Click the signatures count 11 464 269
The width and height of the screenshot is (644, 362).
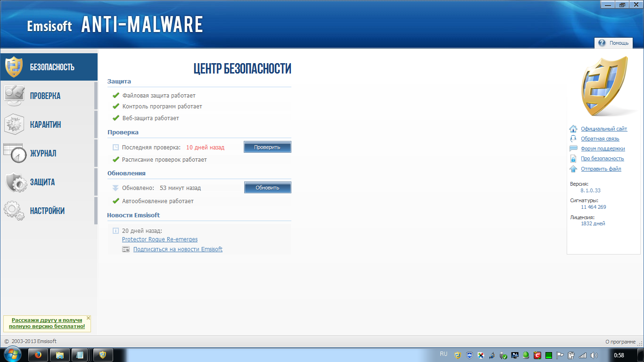pos(594,207)
